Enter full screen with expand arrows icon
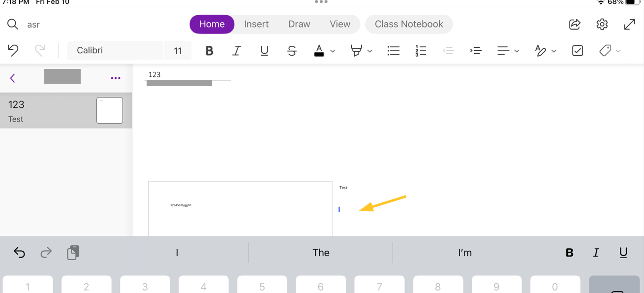The height and width of the screenshot is (293, 644). pyautogui.click(x=629, y=24)
